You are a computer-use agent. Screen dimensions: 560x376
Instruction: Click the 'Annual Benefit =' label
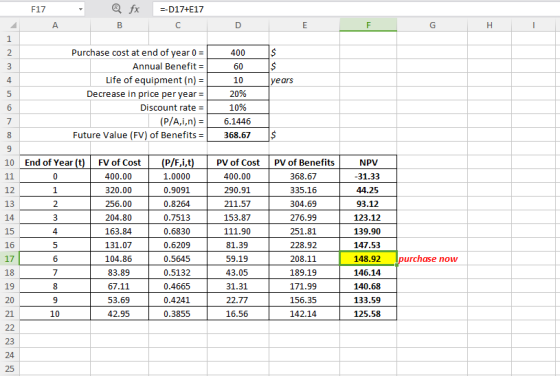[x=168, y=66]
